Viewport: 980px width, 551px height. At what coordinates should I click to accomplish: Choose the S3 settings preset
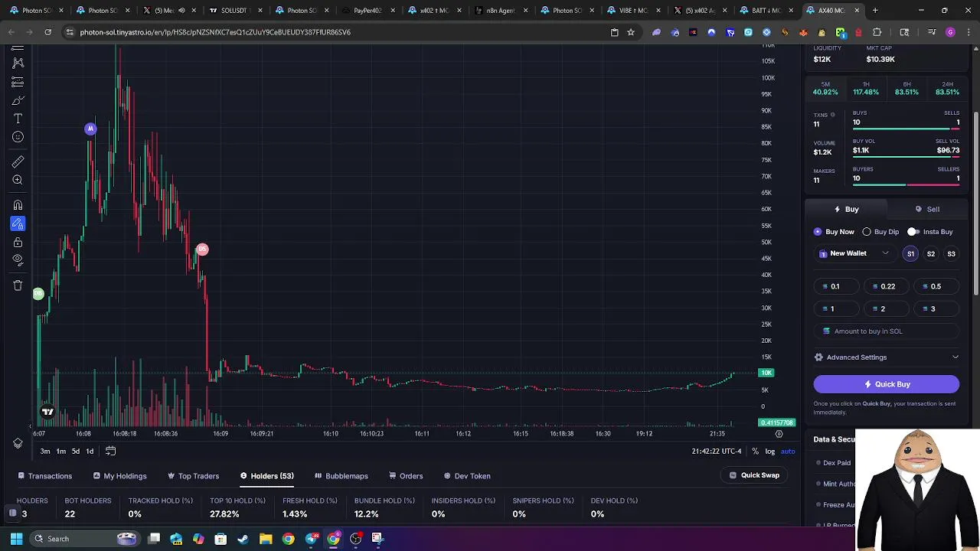click(x=951, y=254)
